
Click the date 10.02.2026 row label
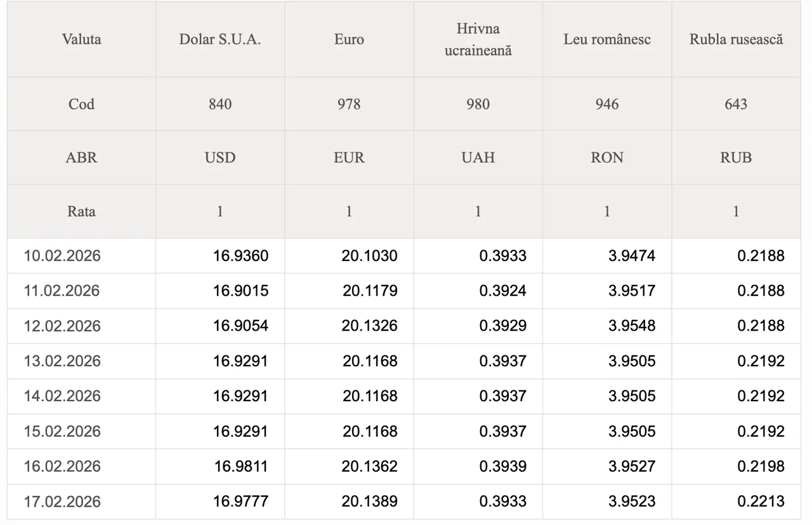(x=62, y=256)
